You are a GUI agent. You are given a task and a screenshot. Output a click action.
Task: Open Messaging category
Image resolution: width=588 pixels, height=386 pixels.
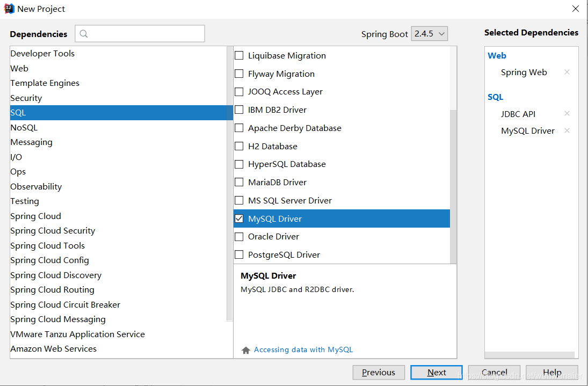coord(118,142)
